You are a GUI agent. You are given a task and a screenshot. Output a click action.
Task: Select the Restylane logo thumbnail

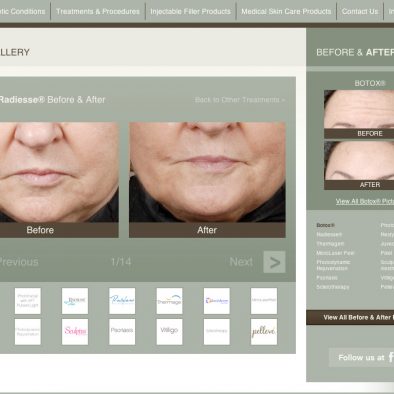[x=122, y=301]
